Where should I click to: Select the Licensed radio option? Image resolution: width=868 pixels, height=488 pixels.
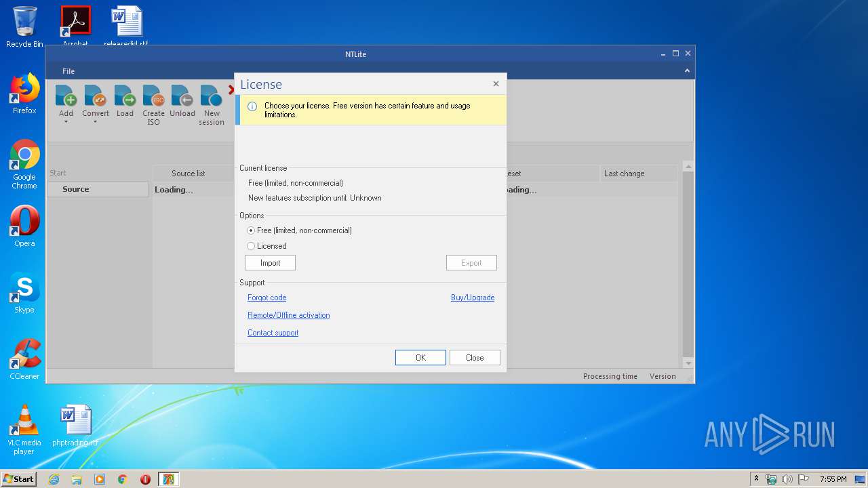click(x=267, y=246)
